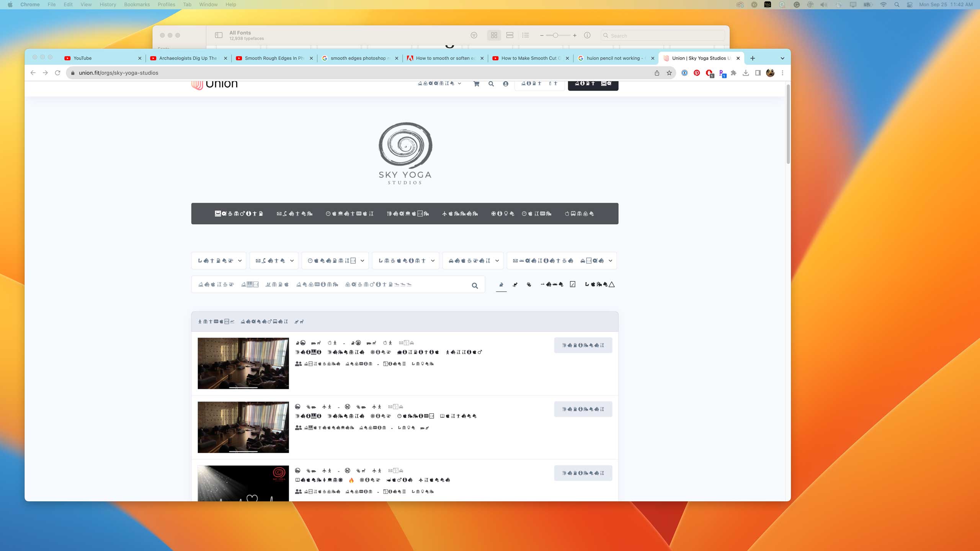Expand the leftmost filter dropdown above the class search
The height and width of the screenshot is (551, 980).
pos(219,261)
